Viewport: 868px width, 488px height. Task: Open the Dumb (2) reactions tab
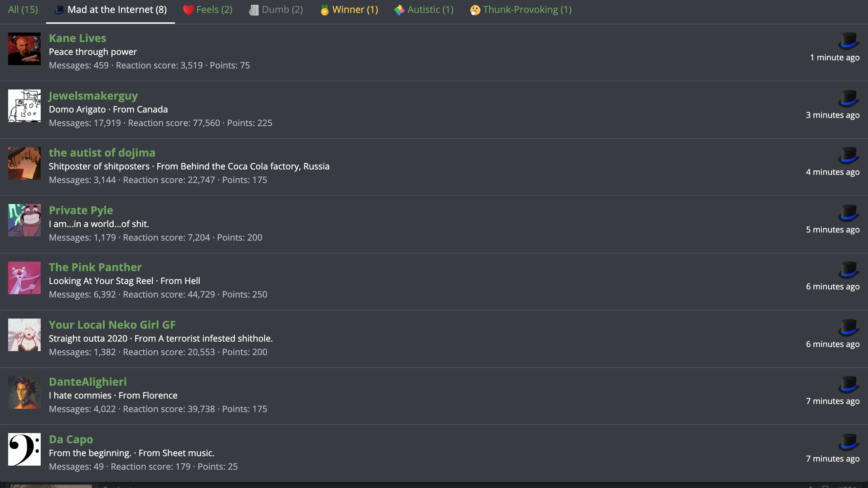pos(276,9)
